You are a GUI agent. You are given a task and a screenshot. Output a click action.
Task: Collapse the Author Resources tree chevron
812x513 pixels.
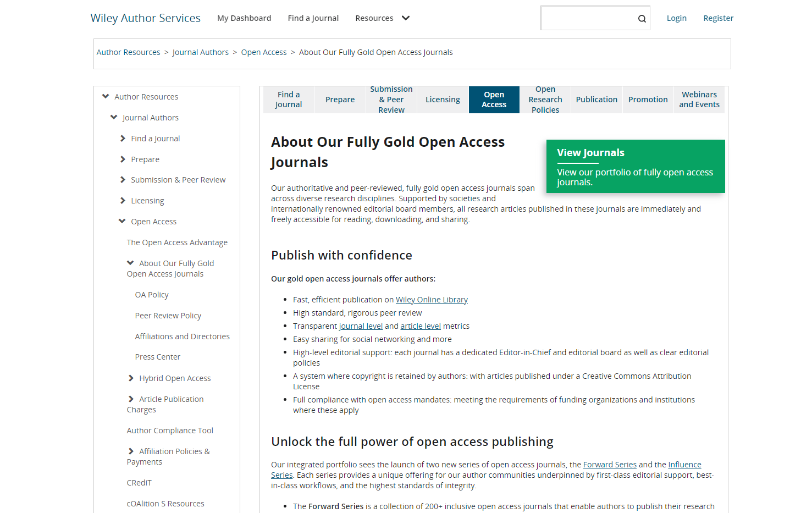pyautogui.click(x=106, y=96)
